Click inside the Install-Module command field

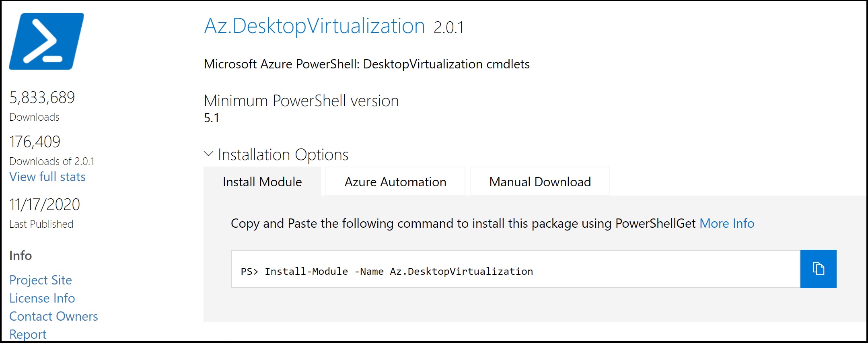pos(516,269)
